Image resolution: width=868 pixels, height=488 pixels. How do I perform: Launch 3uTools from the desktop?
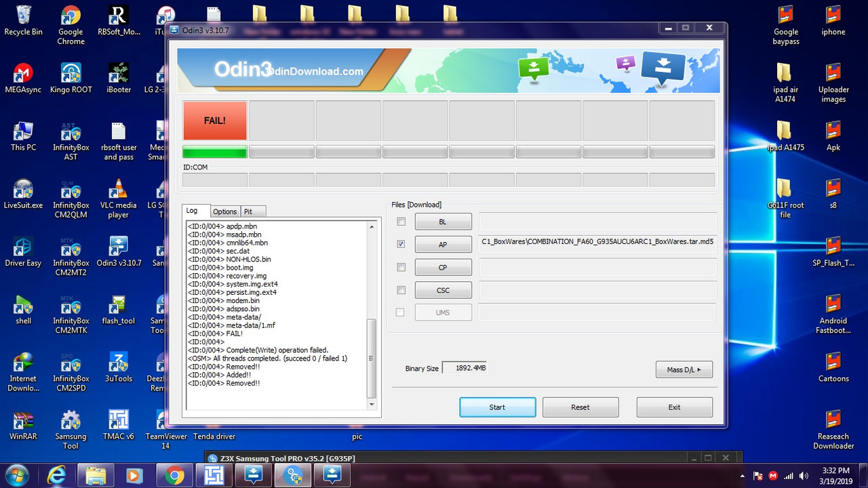[x=119, y=367]
